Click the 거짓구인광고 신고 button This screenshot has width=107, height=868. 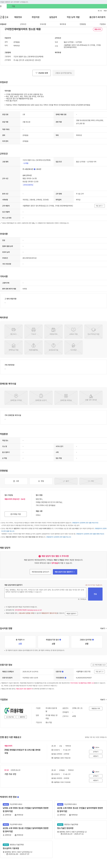(99, 665)
